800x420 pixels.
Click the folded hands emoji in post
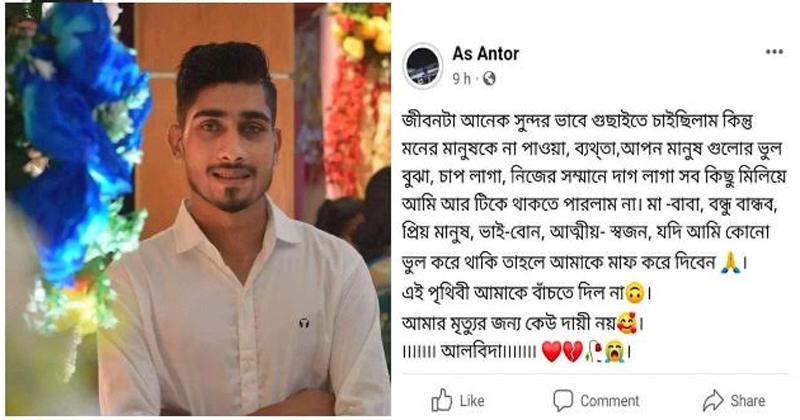[x=730, y=264]
